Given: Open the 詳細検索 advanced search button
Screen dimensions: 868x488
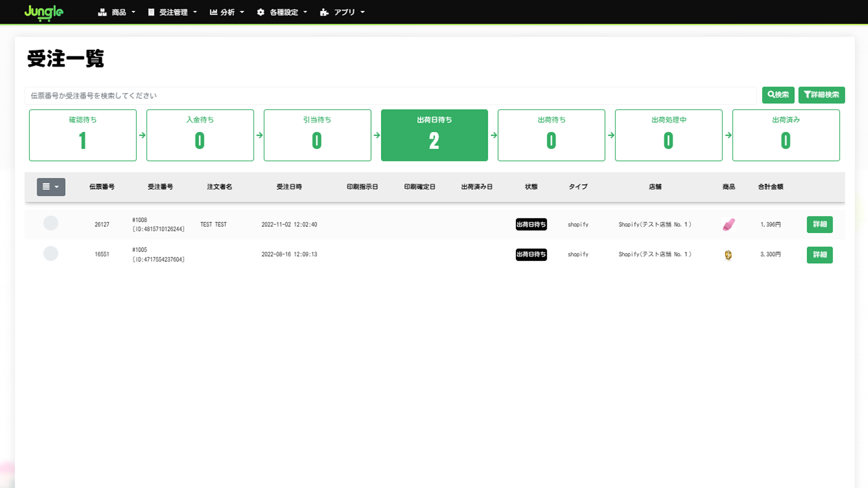Looking at the screenshot, I should [821, 95].
